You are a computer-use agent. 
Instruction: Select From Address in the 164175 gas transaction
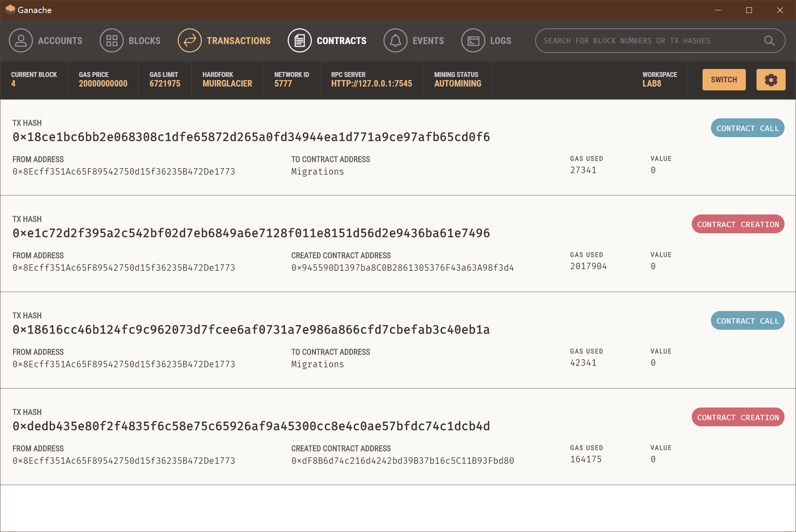[x=124, y=461]
